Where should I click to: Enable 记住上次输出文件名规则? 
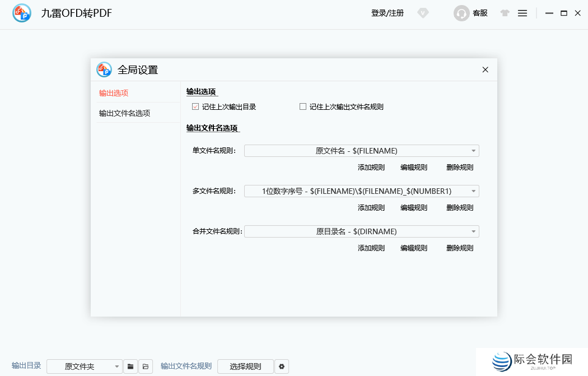pos(302,106)
